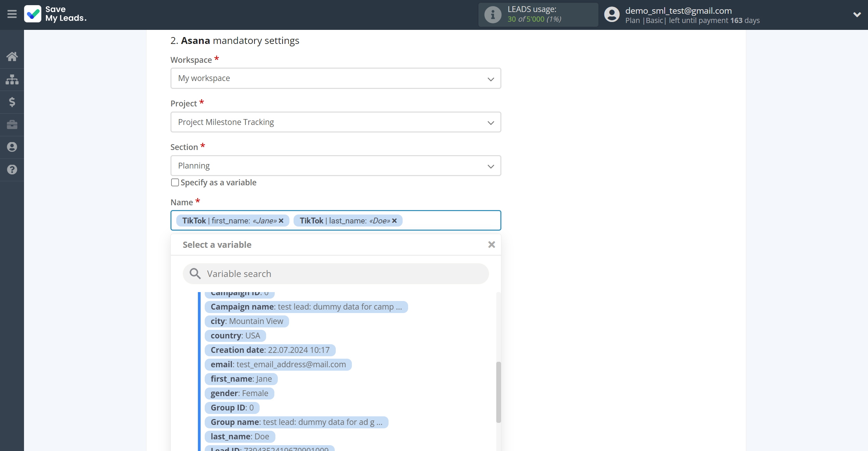The image size is (868, 451).
Task: Remove TikTok last_name variable tag
Action: point(395,221)
